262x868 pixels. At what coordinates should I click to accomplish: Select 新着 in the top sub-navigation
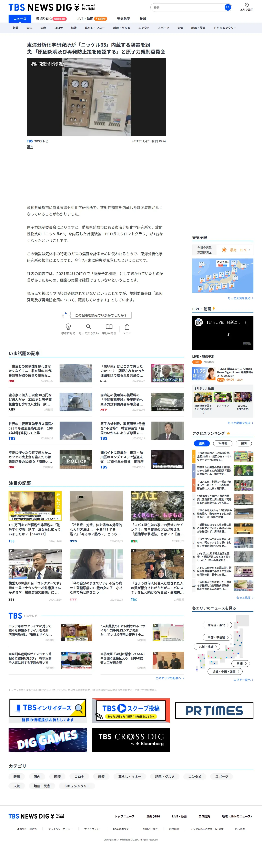point(16,28)
